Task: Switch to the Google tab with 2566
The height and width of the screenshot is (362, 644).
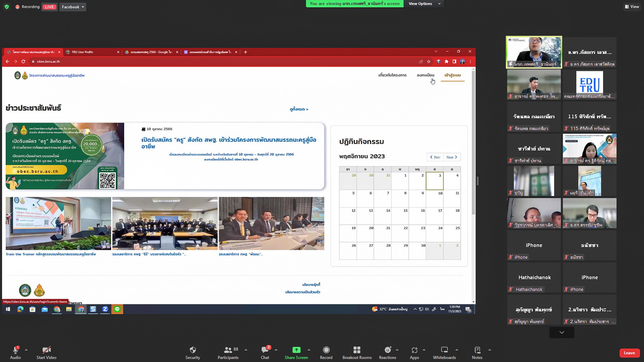Action: point(151,52)
